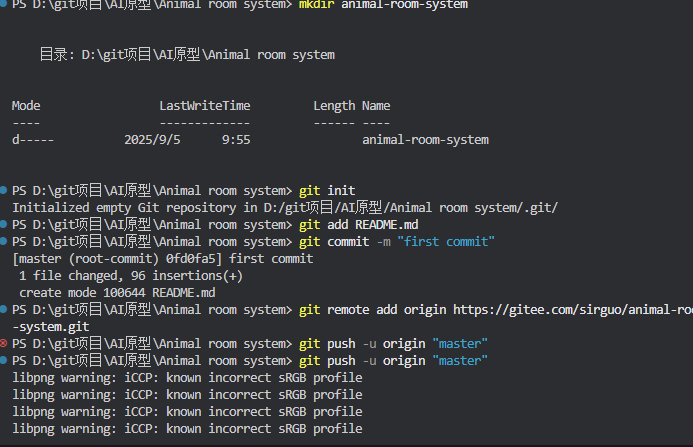Click "master" in the second git push line
This screenshot has width=693, height=447.
coord(460,361)
